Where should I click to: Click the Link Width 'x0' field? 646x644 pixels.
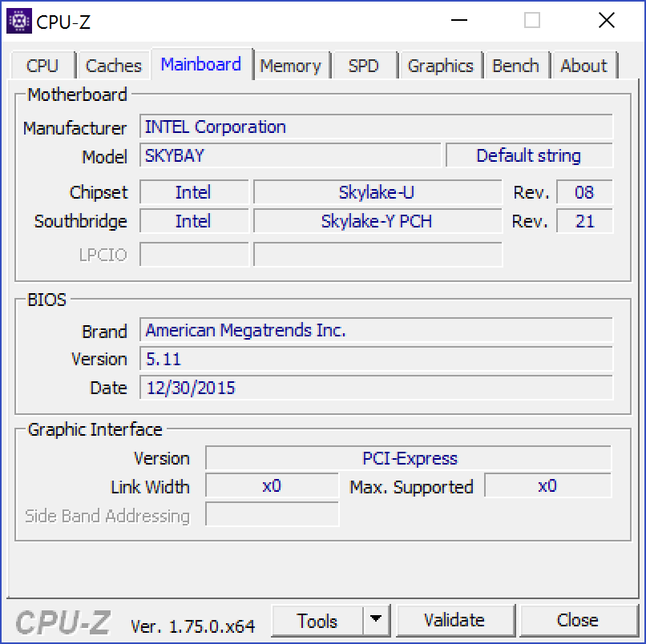[272, 486]
